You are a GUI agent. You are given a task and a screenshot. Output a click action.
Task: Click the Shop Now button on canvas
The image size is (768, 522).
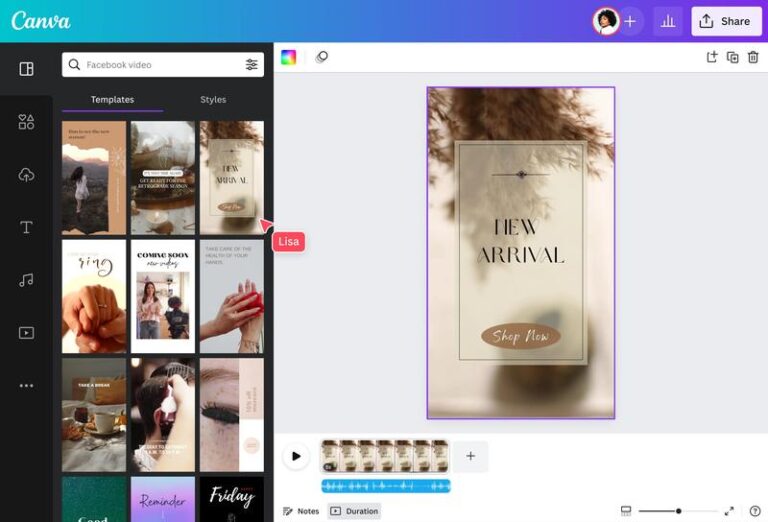[521, 336]
